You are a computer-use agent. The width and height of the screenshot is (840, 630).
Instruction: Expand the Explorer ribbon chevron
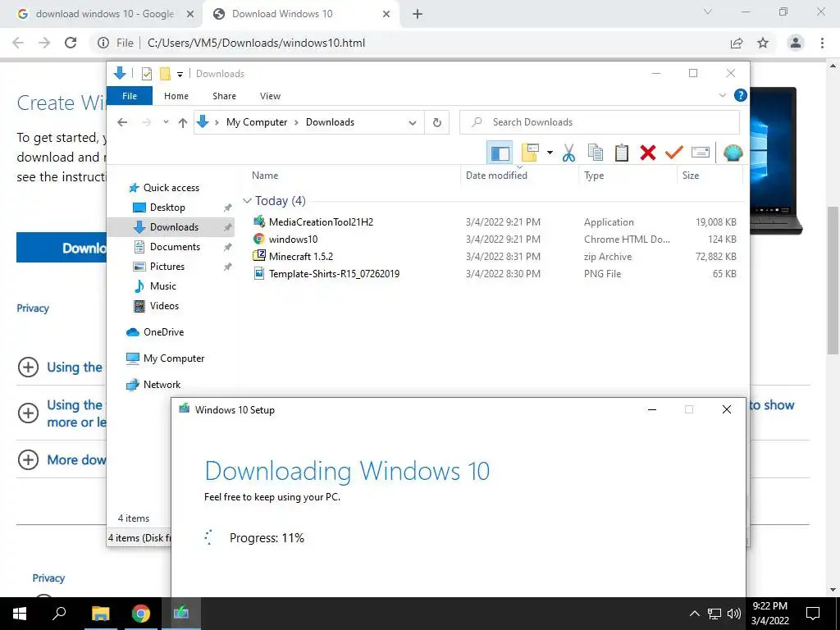[x=722, y=95]
